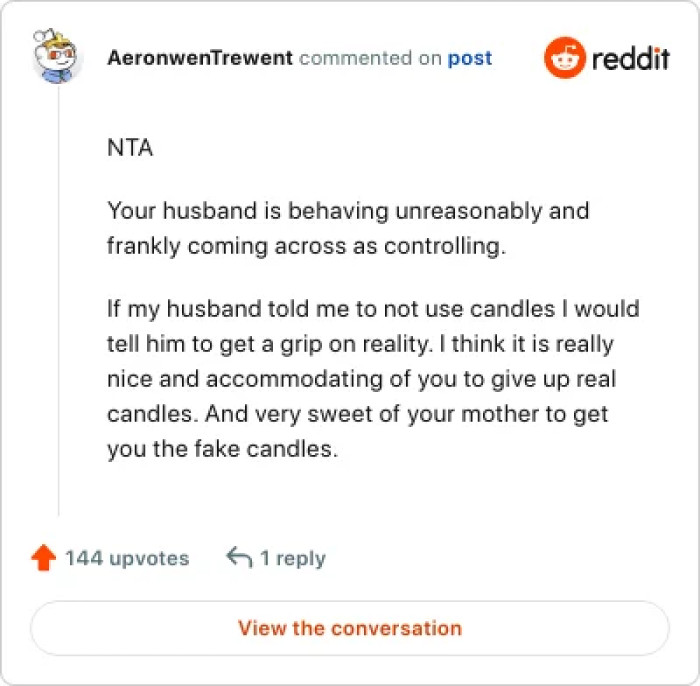
Task: Click "frankly coming across as controlling" text
Action: pyautogui.click(x=306, y=246)
